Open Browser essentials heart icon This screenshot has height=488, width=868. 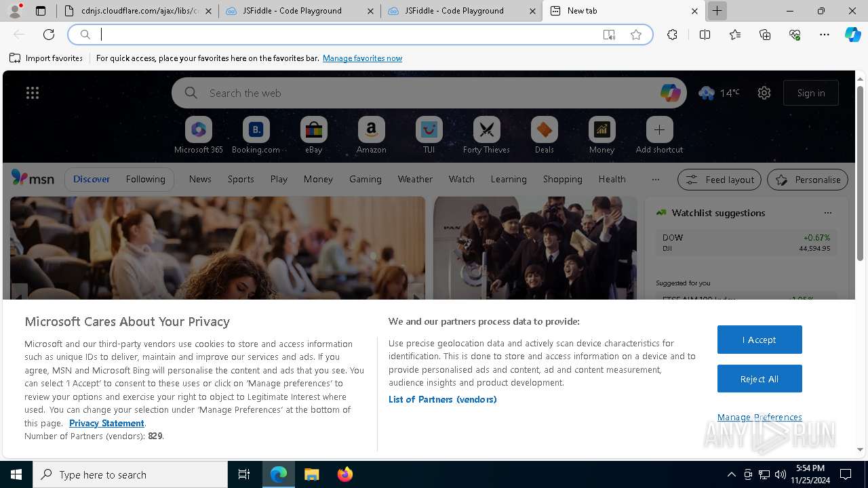click(x=795, y=35)
